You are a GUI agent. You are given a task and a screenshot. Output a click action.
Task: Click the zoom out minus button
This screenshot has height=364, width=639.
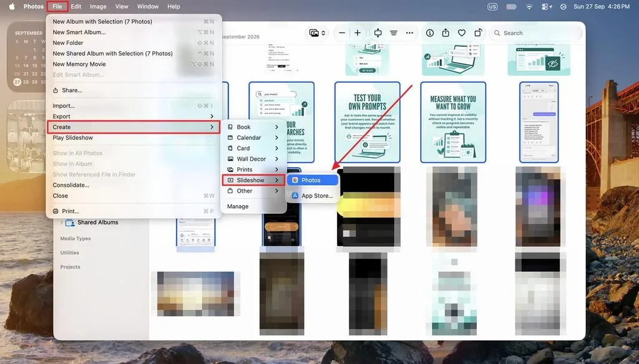pos(342,33)
